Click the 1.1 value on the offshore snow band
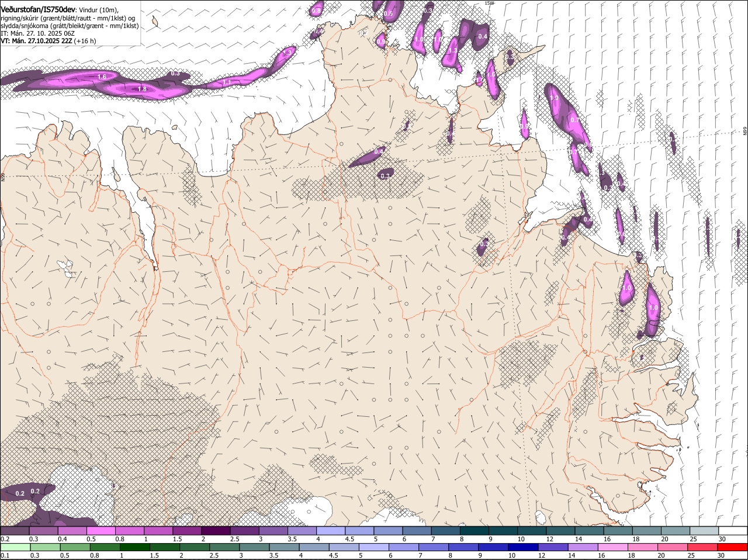Image resolution: width=748 pixels, height=560 pixels. pos(227,82)
